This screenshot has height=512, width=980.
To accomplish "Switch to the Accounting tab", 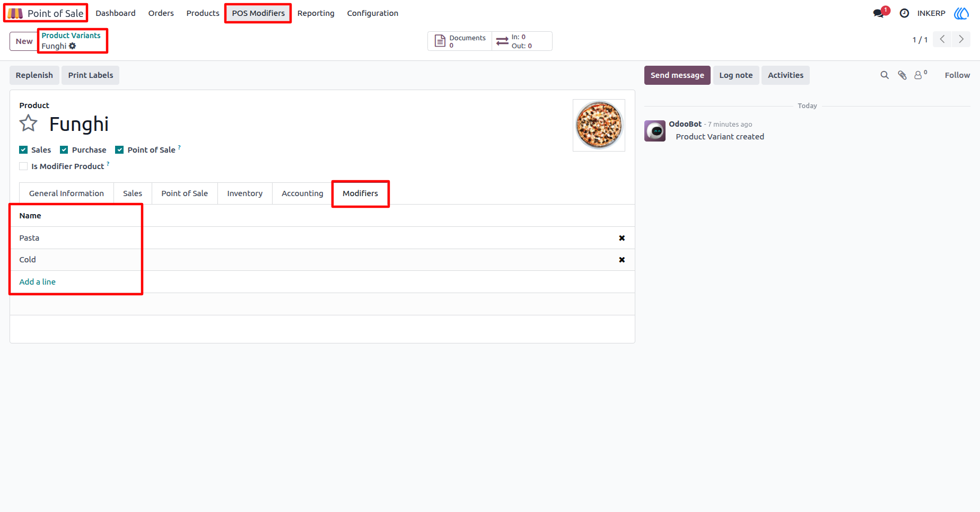I will (302, 193).
